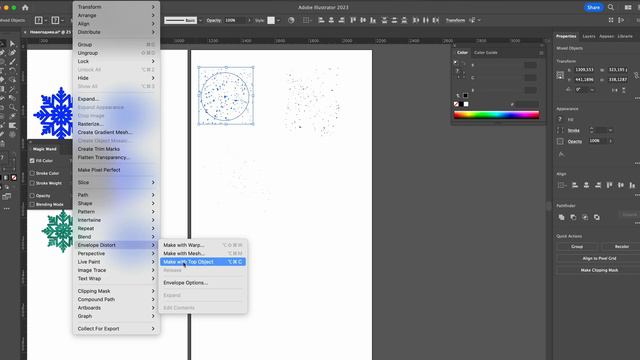Pick a color from the spectrum bar
Image resolution: width=640 pixels, height=360 pixels.
(496, 115)
